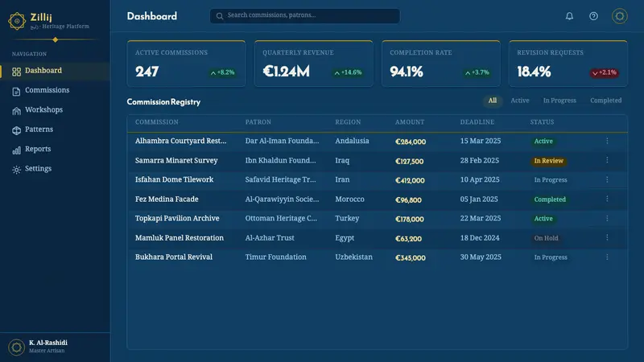Open Workshops in navigation
This screenshot has height=362, width=644.
tap(55, 110)
